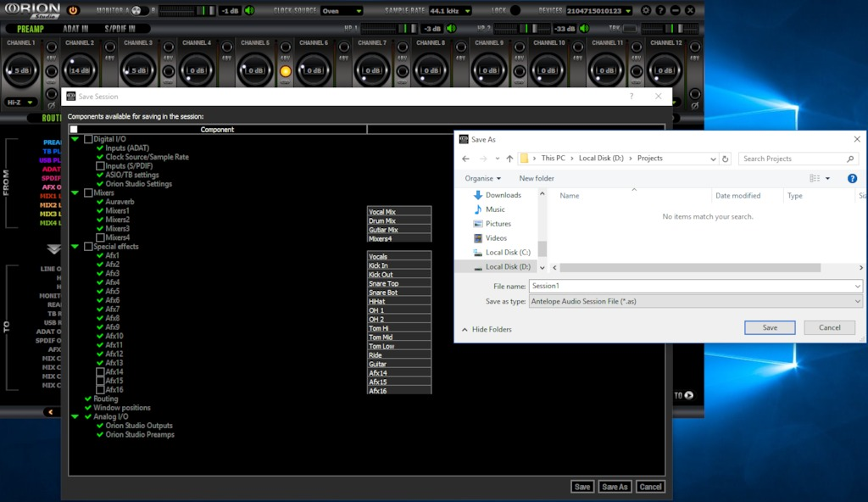The image size is (868, 502).
Task: Sort files by the Date modified column
Action: pyautogui.click(x=737, y=196)
